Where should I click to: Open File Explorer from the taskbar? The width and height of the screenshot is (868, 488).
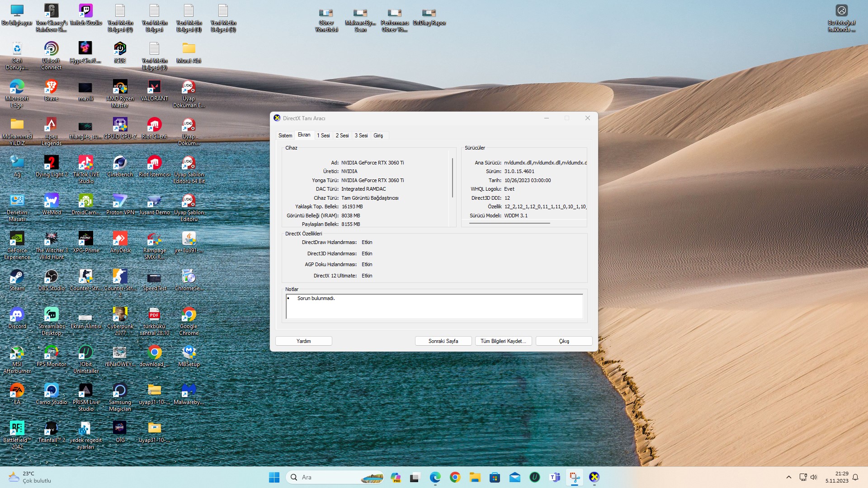(475, 477)
